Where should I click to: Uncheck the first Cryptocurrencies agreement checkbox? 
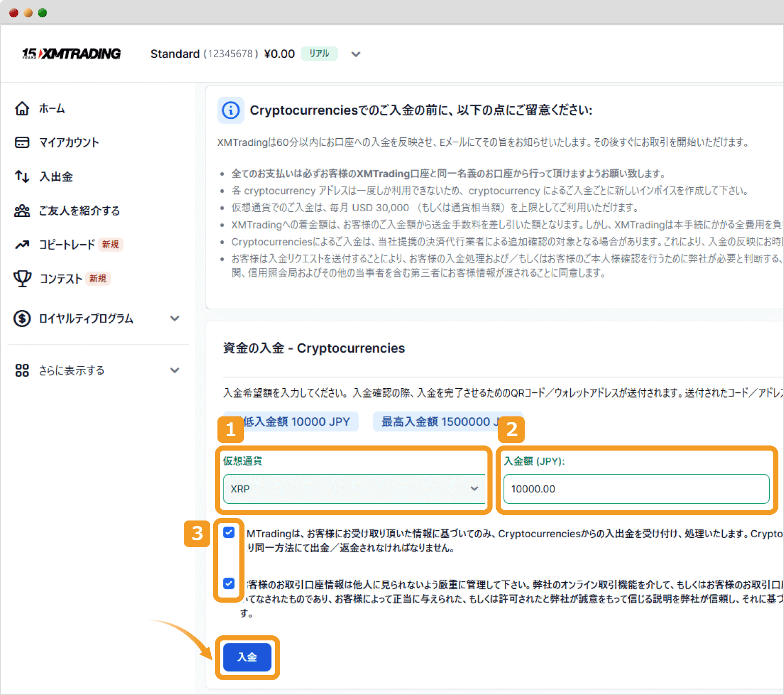(229, 533)
